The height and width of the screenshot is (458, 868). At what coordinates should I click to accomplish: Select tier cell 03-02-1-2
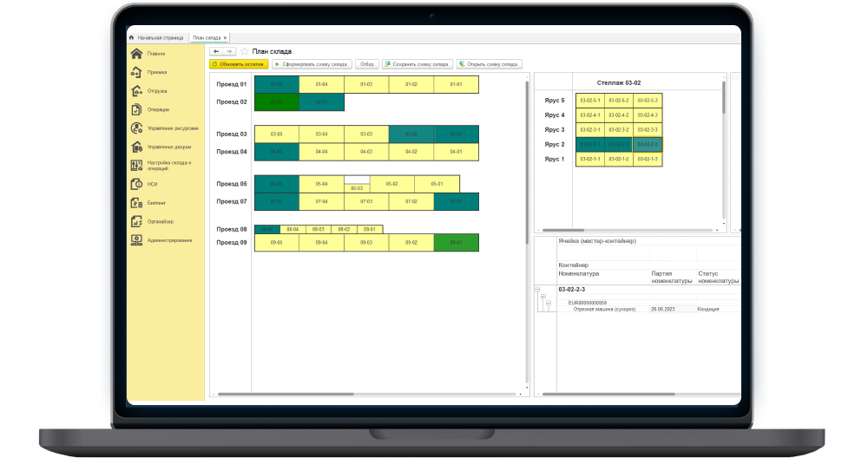click(619, 160)
